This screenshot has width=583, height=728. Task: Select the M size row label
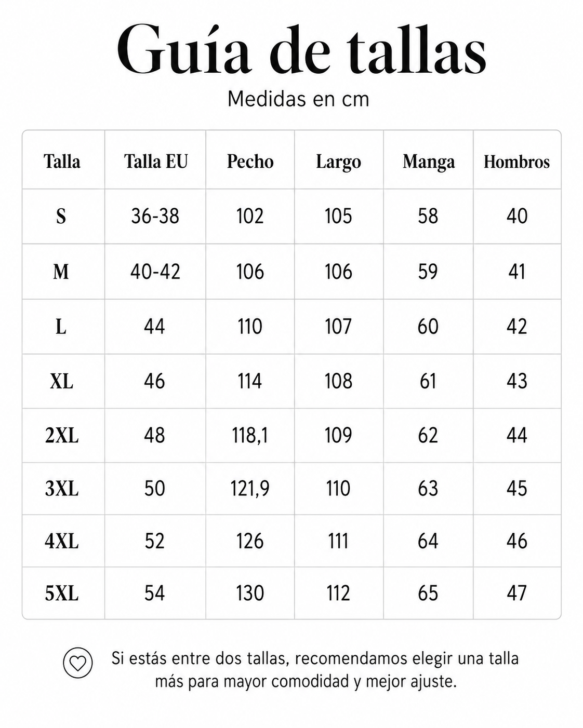61,272
